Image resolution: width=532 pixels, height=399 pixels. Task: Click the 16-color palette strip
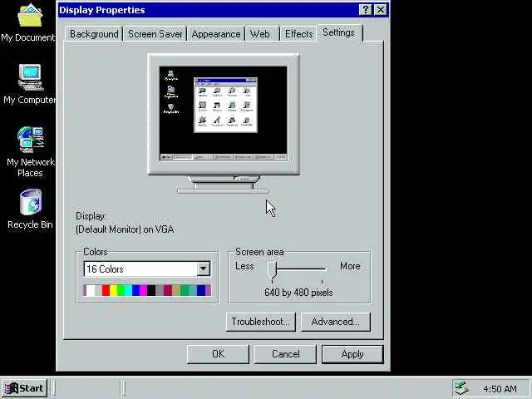[147, 290]
